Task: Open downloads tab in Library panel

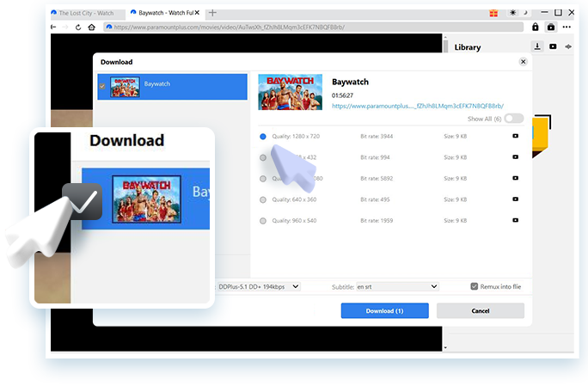Action: tap(537, 46)
